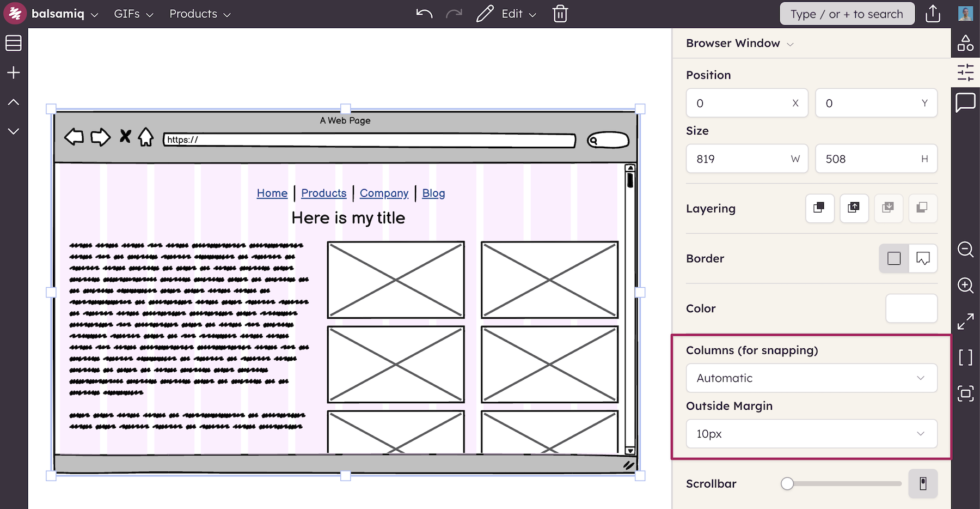Select the sketchy border style option
The height and width of the screenshot is (509, 980).
pyautogui.click(x=923, y=258)
